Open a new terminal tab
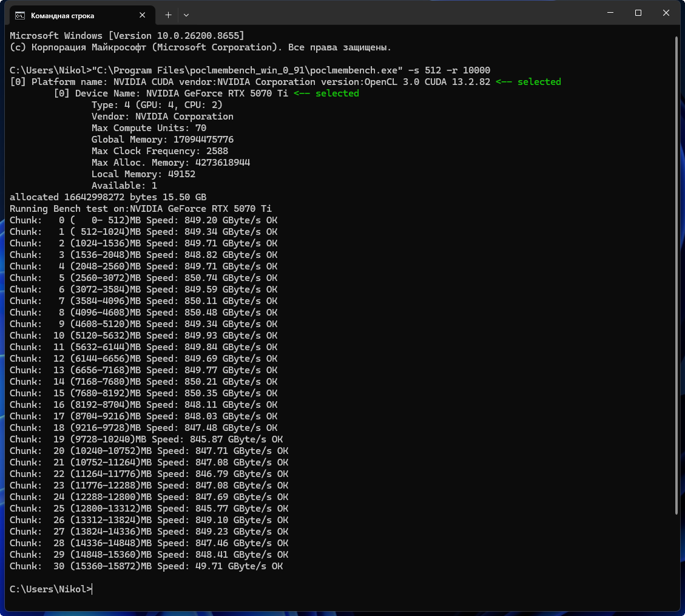 pyautogui.click(x=168, y=15)
